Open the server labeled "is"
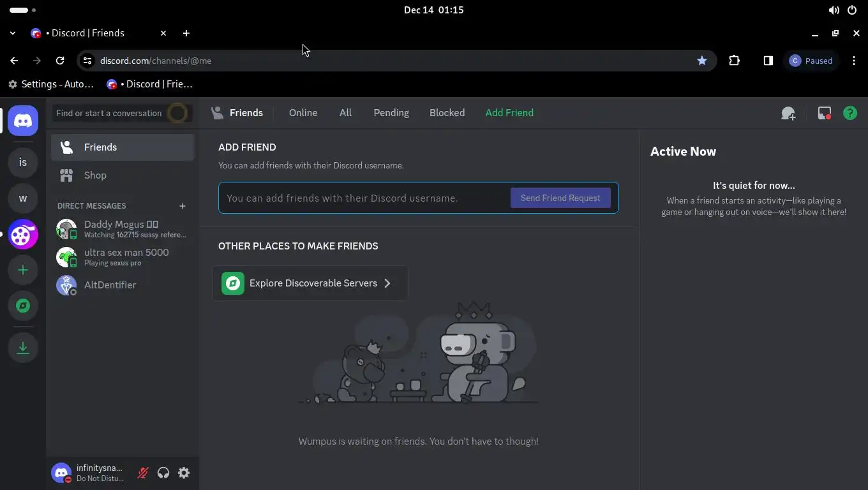The height and width of the screenshot is (490, 868). click(x=23, y=163)
